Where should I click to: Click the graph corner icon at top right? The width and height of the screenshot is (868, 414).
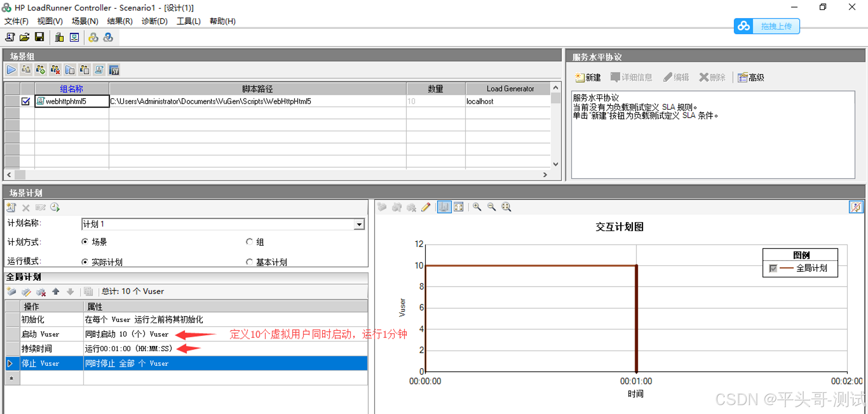(x=856, y=207)
